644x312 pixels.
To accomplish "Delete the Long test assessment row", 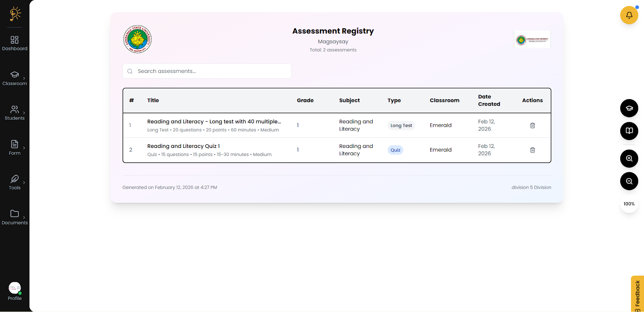I will pos(532,125).
